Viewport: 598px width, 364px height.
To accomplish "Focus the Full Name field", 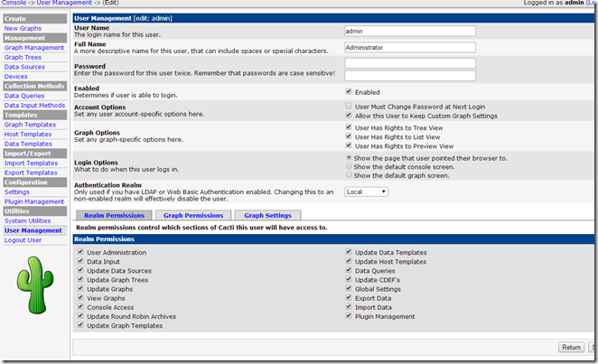I will [410, 47].
